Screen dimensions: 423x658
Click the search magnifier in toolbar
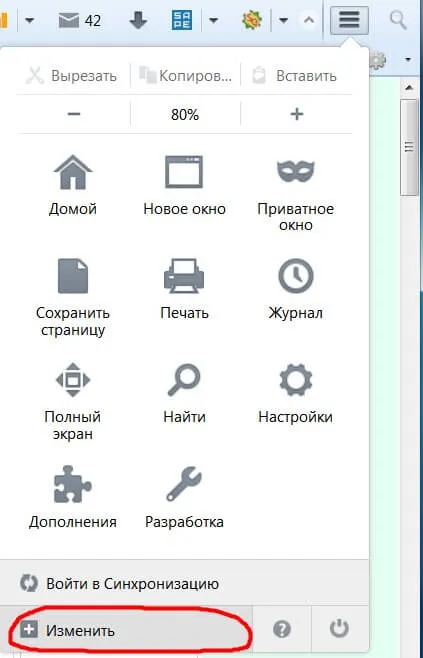pos(397,20)
